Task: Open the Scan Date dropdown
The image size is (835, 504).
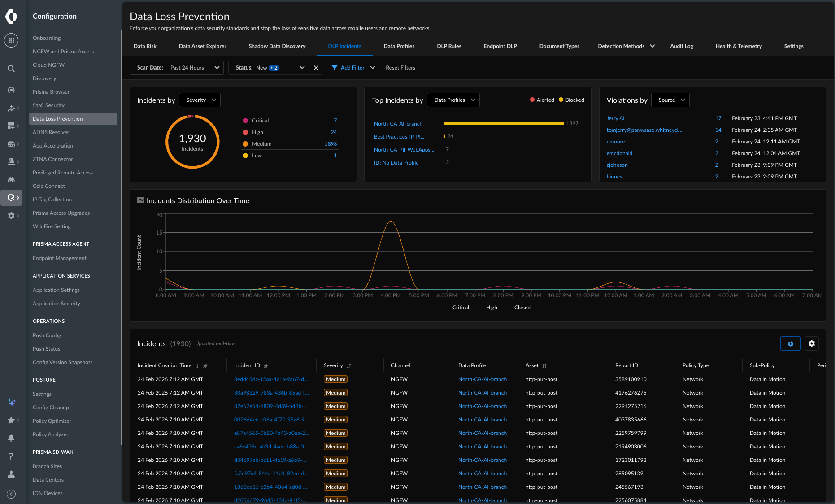Action: [x=177, y=68]
